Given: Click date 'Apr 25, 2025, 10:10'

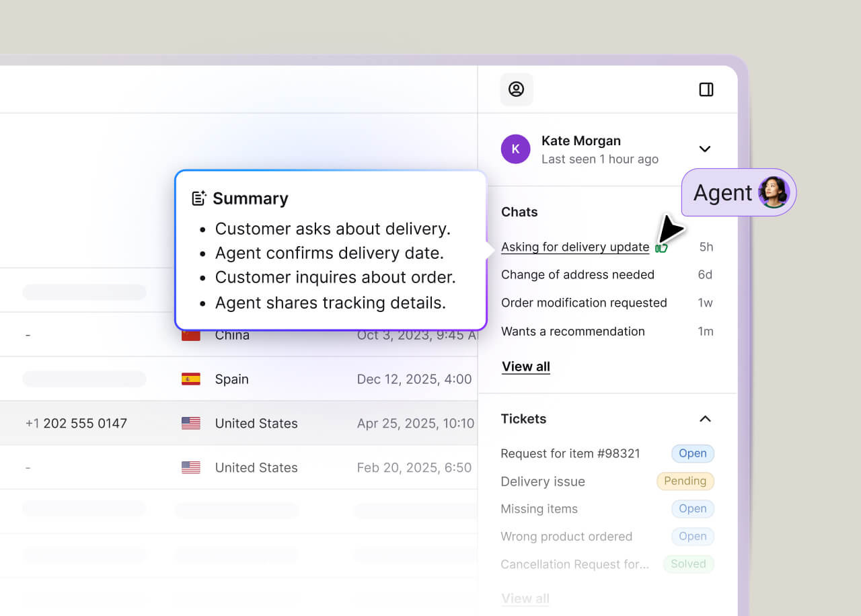Looking at the screenshot, I should tap(416, 423).
